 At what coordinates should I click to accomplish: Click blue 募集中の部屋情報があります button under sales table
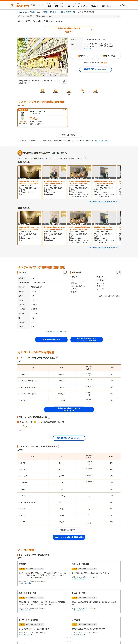click(x=69, y=409)
